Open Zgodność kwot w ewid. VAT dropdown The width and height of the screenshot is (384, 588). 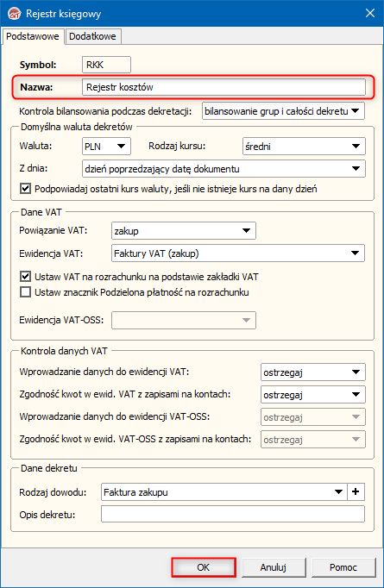click(x=313, y=395)
